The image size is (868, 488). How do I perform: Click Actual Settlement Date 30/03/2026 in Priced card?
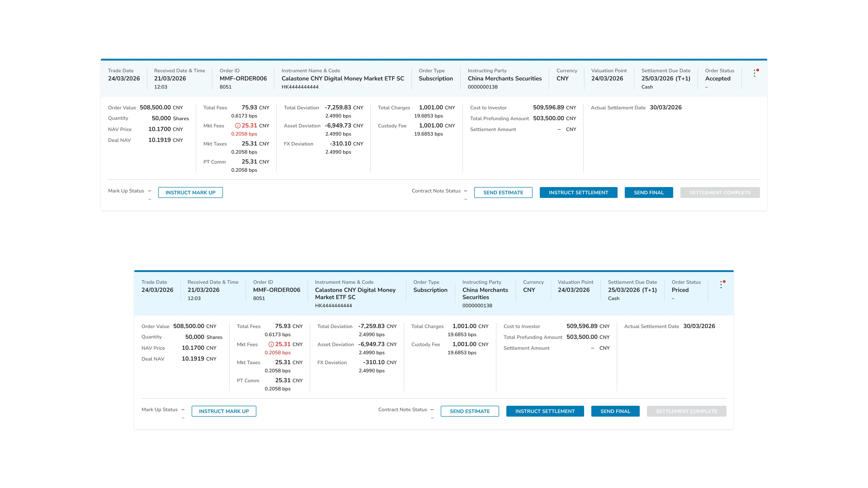click(x=699, y=326)
